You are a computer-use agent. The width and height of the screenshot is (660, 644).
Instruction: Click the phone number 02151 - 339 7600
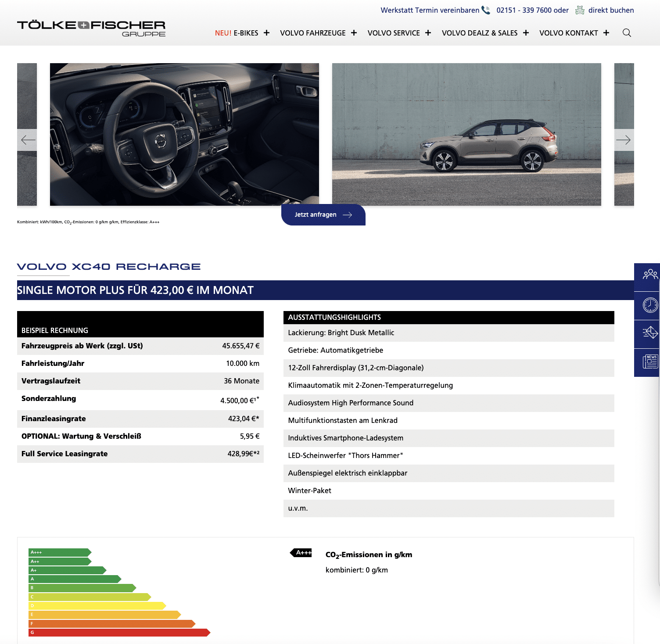[x=524, y=10]
